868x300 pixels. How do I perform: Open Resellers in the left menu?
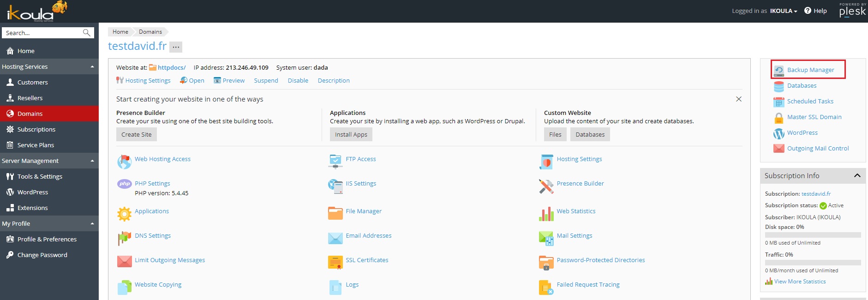click(x=49, y=98)
